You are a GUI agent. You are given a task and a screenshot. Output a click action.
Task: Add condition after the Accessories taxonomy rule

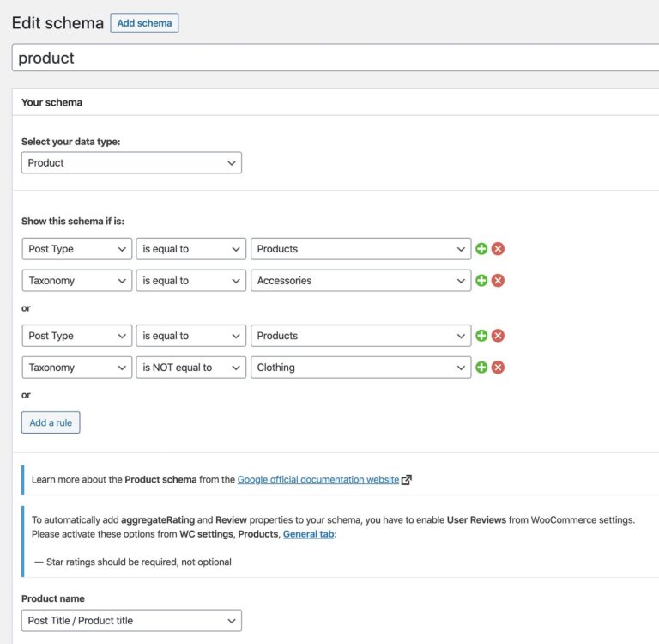tap(481, 281)
